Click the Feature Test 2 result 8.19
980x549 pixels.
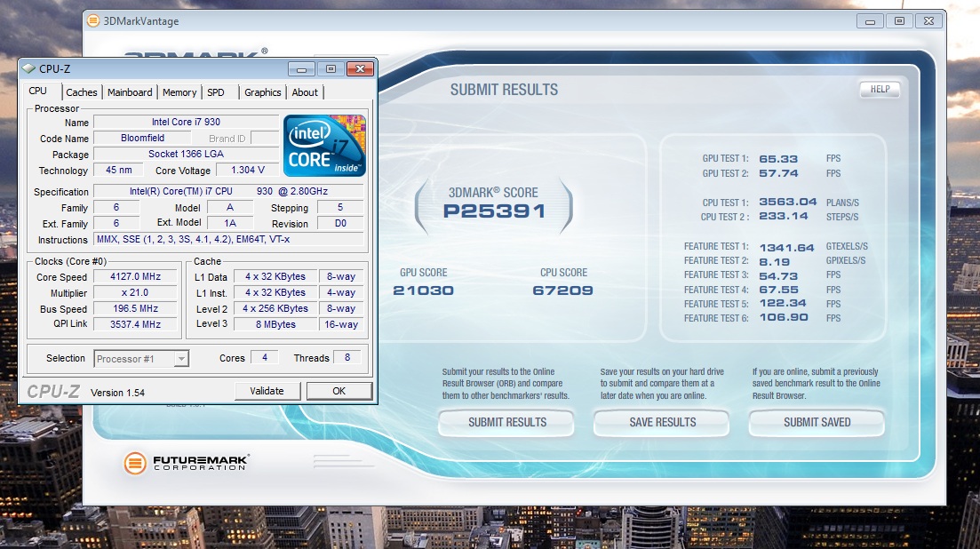(x=775, y=262)
